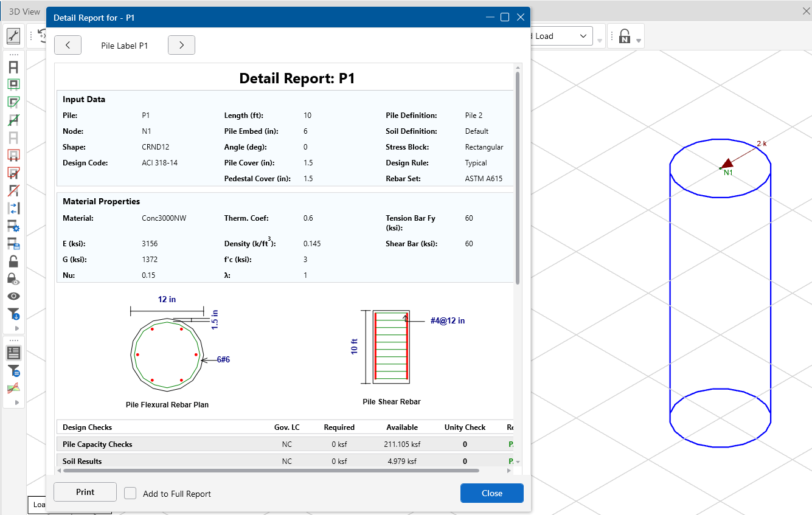Click the Close button in report dialog
This screenshot has width=812, height=515.
(491, 493)
